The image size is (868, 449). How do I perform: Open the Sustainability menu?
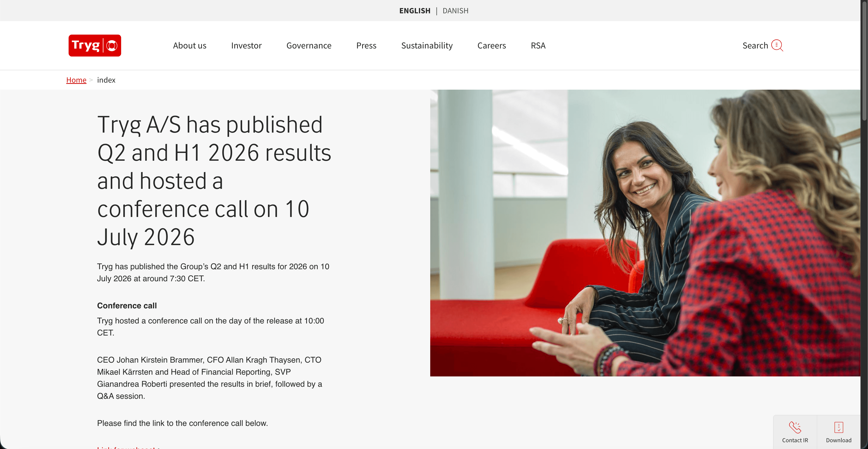(x=427, y=45)
